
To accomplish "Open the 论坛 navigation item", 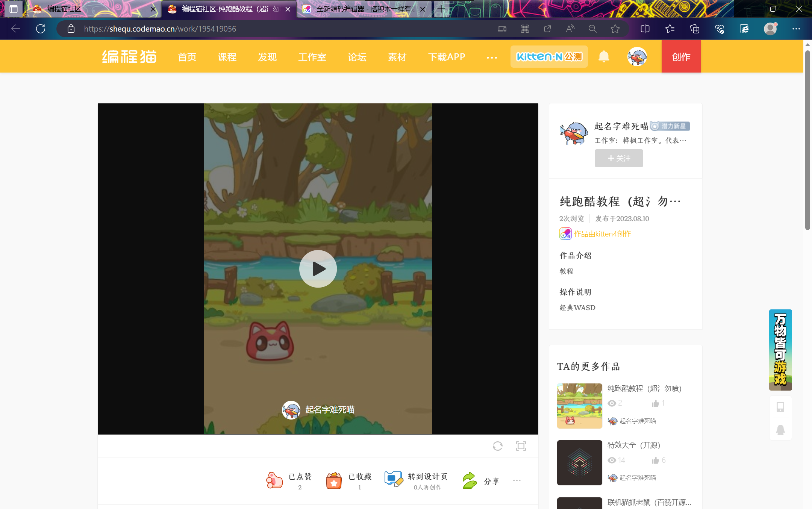I will (x=357, y=57).
